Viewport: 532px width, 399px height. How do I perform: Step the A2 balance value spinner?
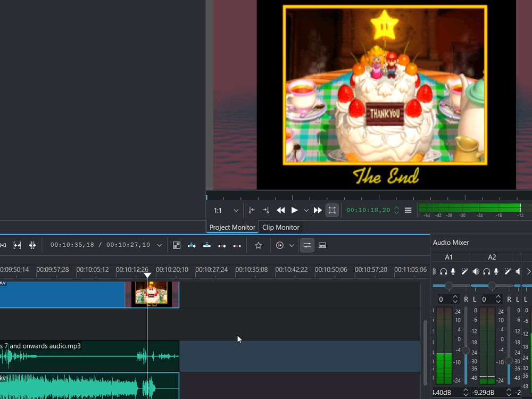click(x=498, y=299)
